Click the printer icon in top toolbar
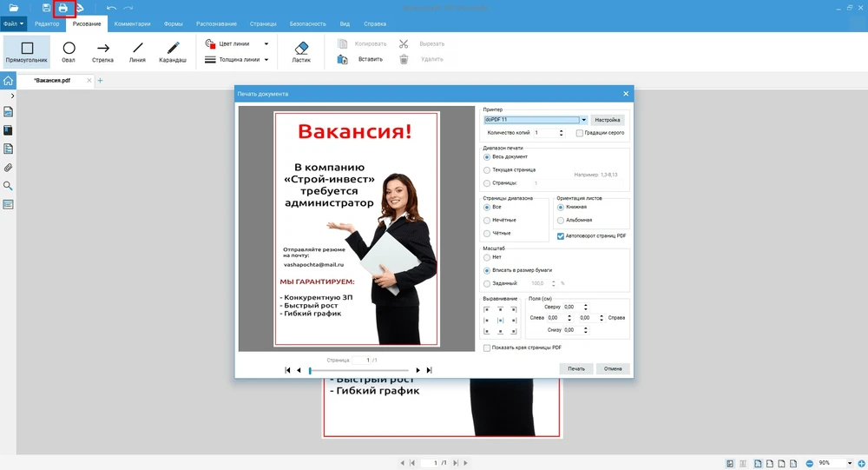Viewport: 868px width, 470px height. tap(62, 8)
